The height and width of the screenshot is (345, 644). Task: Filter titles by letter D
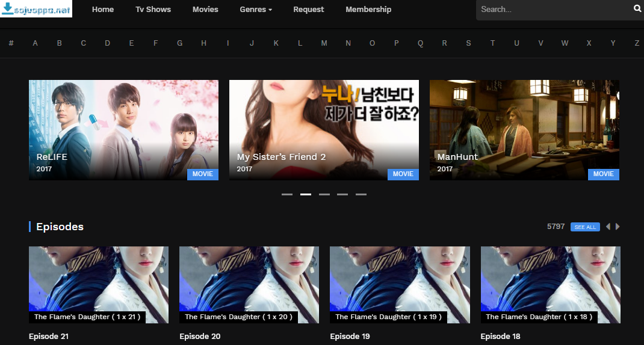point(107,43)
